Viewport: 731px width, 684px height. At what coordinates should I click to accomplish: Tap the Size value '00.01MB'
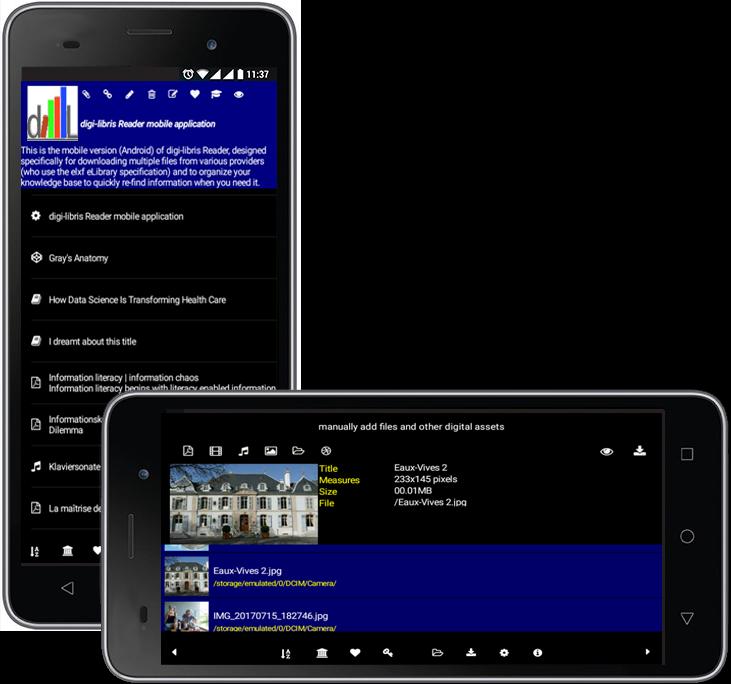[x=413, y=491]
